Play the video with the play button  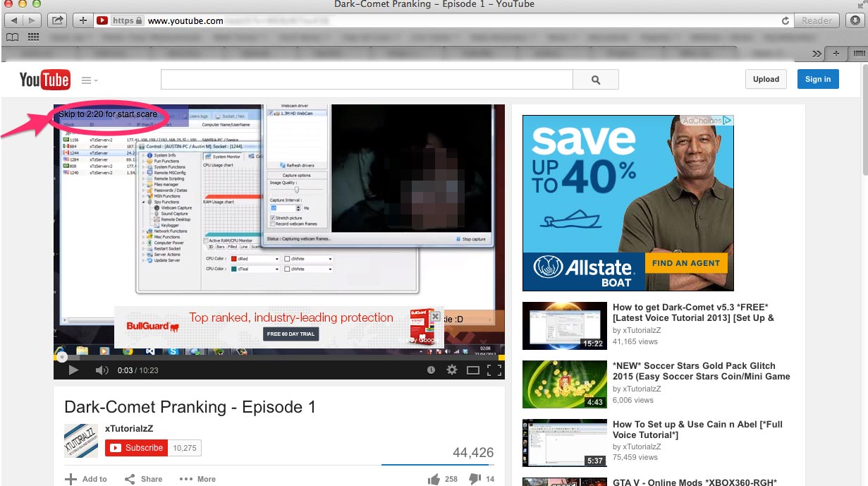(x=73, y=370)
